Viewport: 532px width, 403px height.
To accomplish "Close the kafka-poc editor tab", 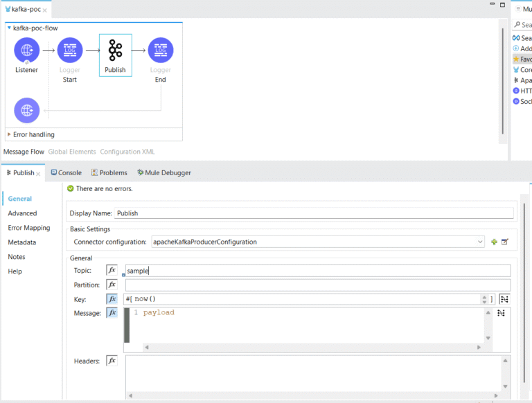I will pos(45,10).
